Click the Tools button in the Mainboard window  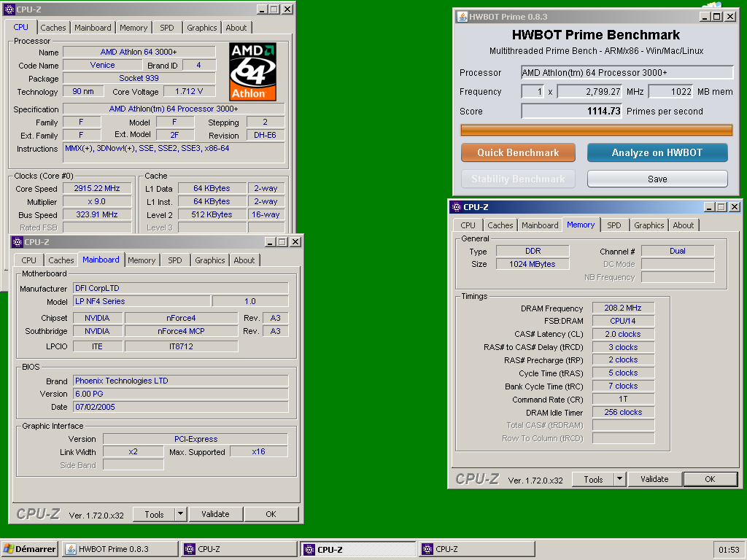click(154, 514)
